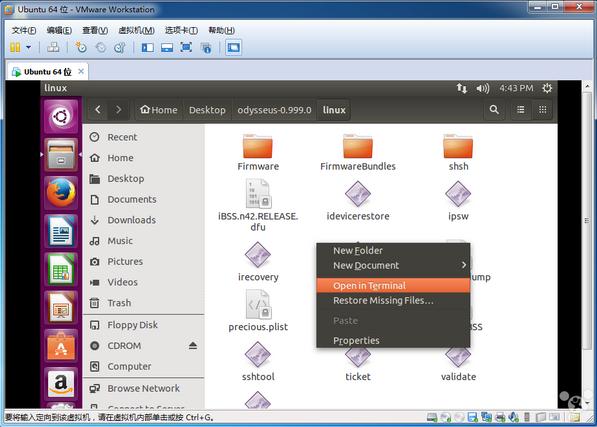Viewport: 597px width, 427px height.
Task: Click VMware full screen icon
Action: click(x=185, y=48)
